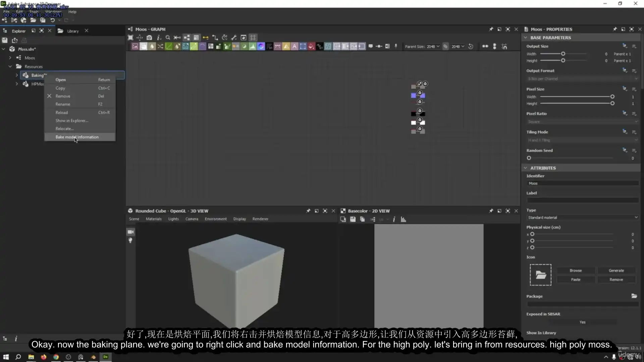Choose Bake model Information from context menu
Screen dimensions: 644x362
pyautogui.click(x=77, y=137)
